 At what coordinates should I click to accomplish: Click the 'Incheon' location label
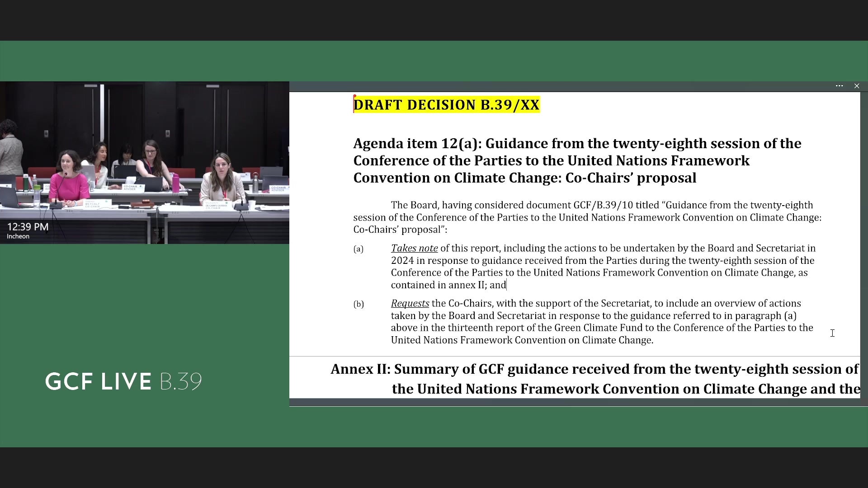[x=18, y=236]
